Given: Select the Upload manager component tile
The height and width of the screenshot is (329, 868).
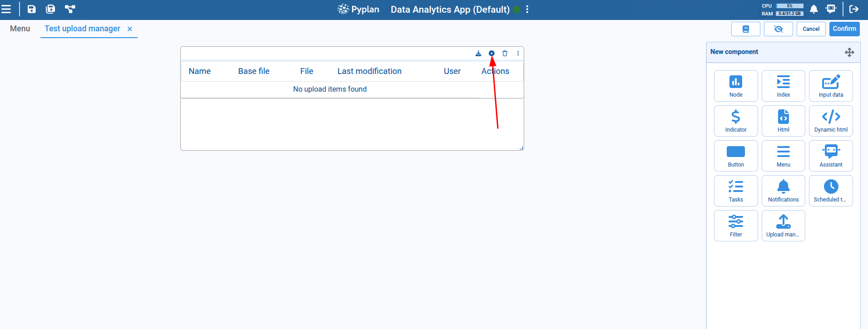Looking at the screenshot, I should [783, 226].
